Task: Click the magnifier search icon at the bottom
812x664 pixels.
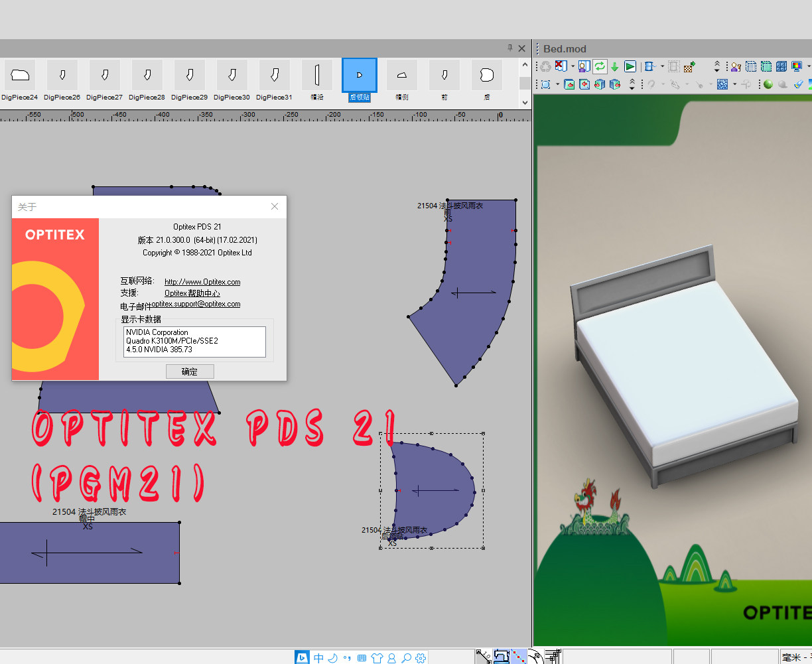Action: (405, 657)
